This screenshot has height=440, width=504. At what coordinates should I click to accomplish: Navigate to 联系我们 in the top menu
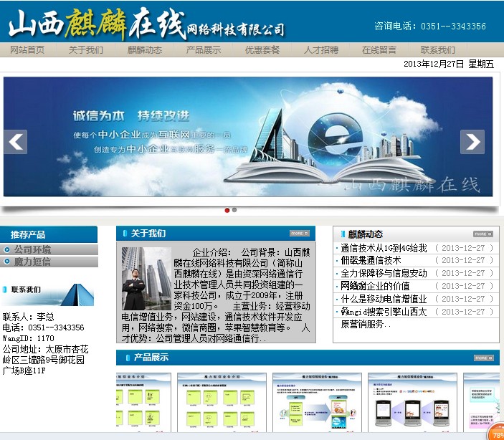(438, 50)
